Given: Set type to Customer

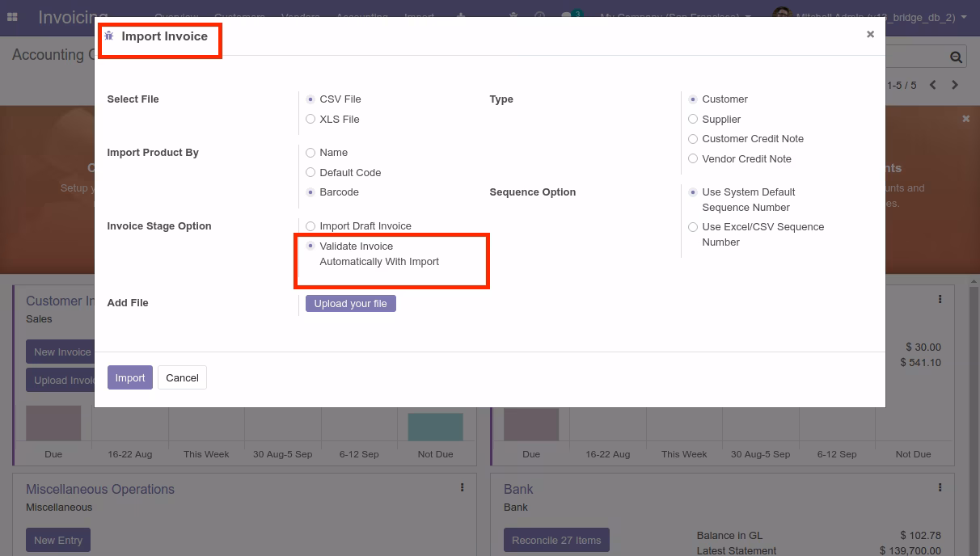Looking at the screenshot, I should pyautogui.click(x=693, y=99).
